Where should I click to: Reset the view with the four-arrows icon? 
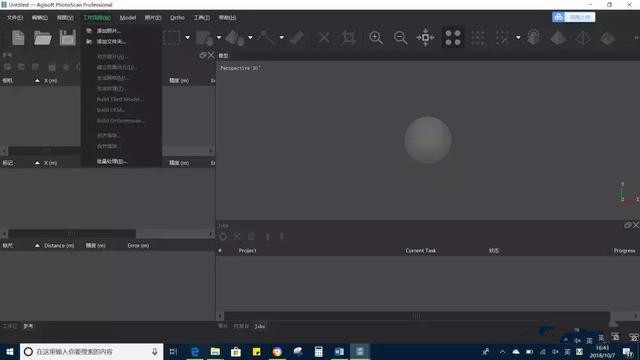425,38
